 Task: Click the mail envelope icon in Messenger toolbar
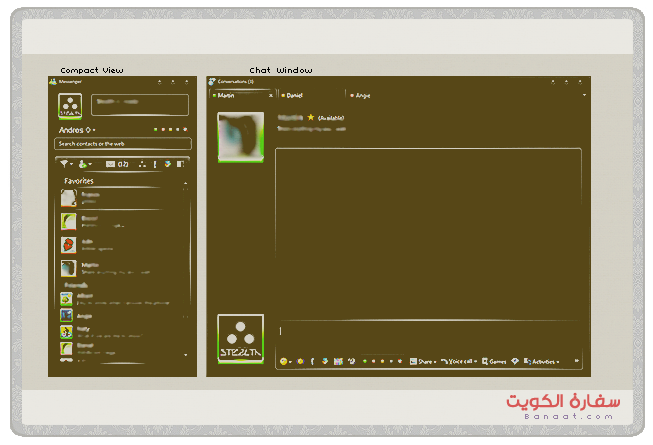[110, 164]
